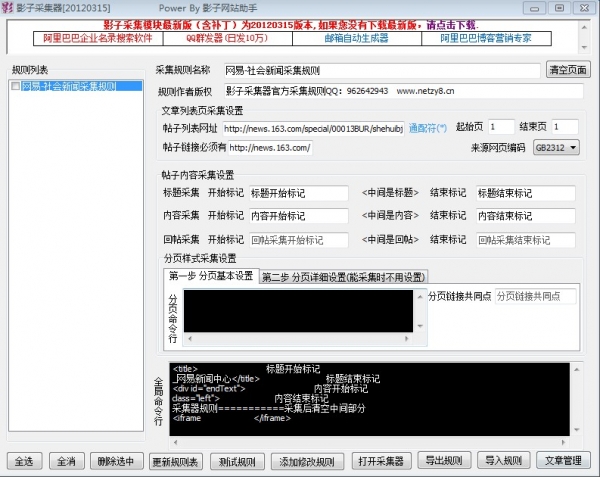Image resolution: width=600 pixels, height=477 pixels.
Task: Focus the 标题开始标记 input field
Action: pos(299,193)
